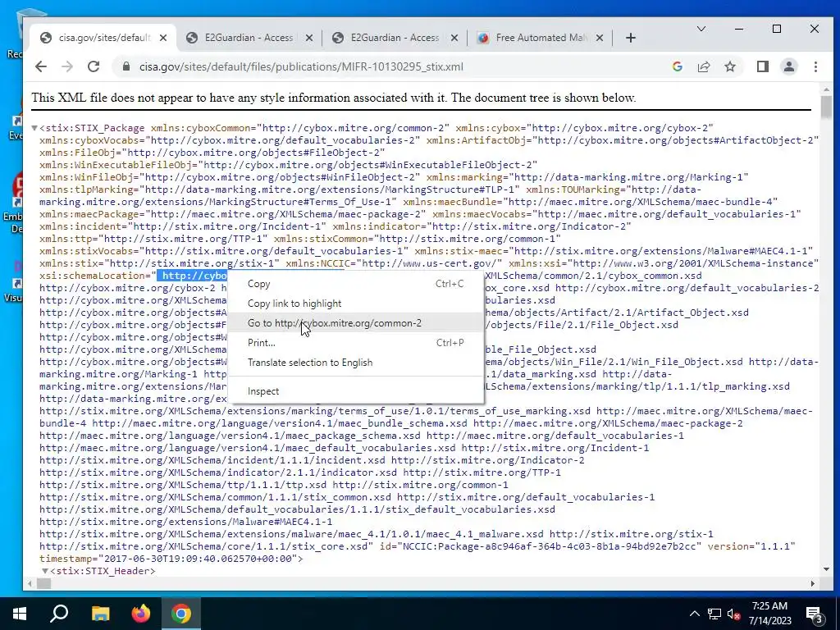Open Chrome three-dot menu
The image size is (840, 630).
pyautogui.click(x=815, y=66)
